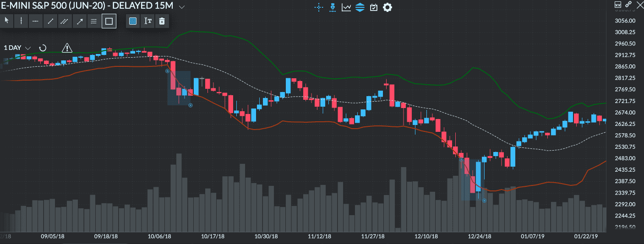Image resolution: width=644 pixels, height=244 pixels.
Task: Click the rectangle handle below December low
Action: click(x=484, y=201)
